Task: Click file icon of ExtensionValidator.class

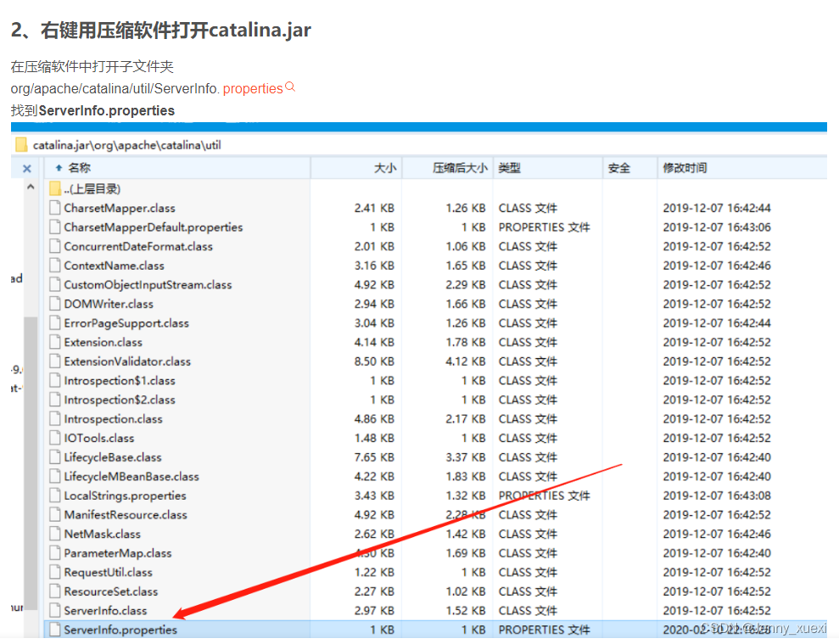Action: (x=54, y=361)
